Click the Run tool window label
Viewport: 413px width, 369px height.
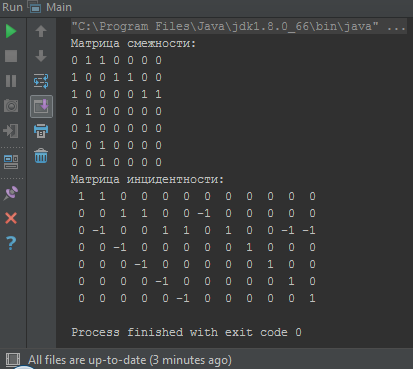tap(12, 7)
